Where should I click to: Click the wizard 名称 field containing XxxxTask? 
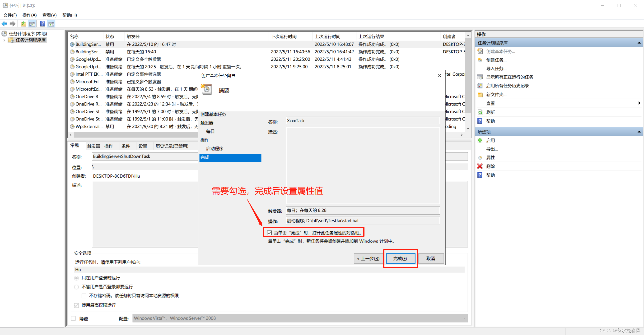click(363, 121)
